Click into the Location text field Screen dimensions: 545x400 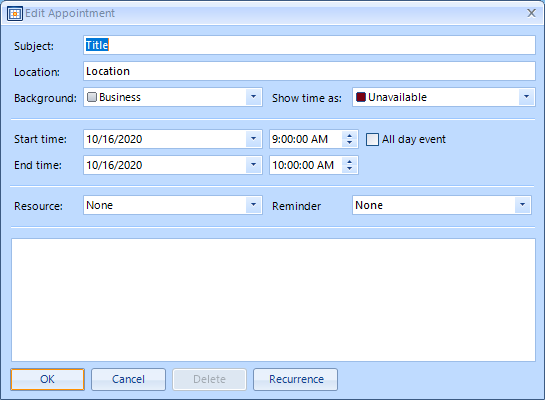[x=309, y=71]
